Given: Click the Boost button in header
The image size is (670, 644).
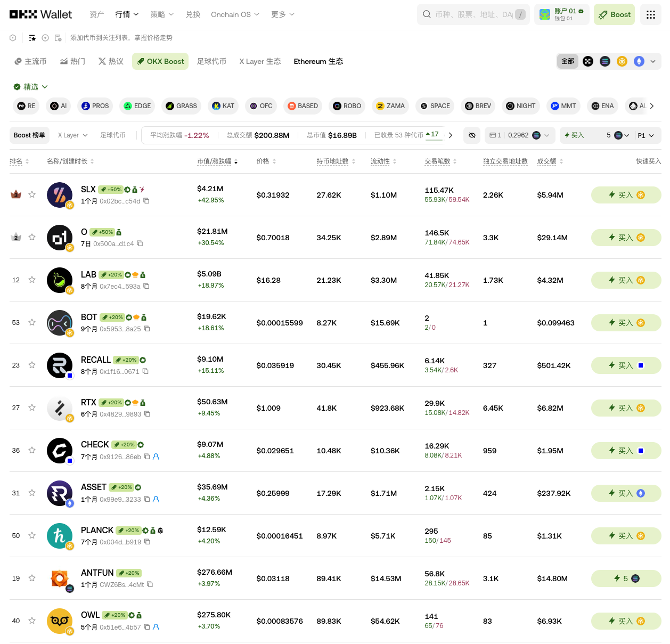Looking at the screenshot, I should [615, 14].
